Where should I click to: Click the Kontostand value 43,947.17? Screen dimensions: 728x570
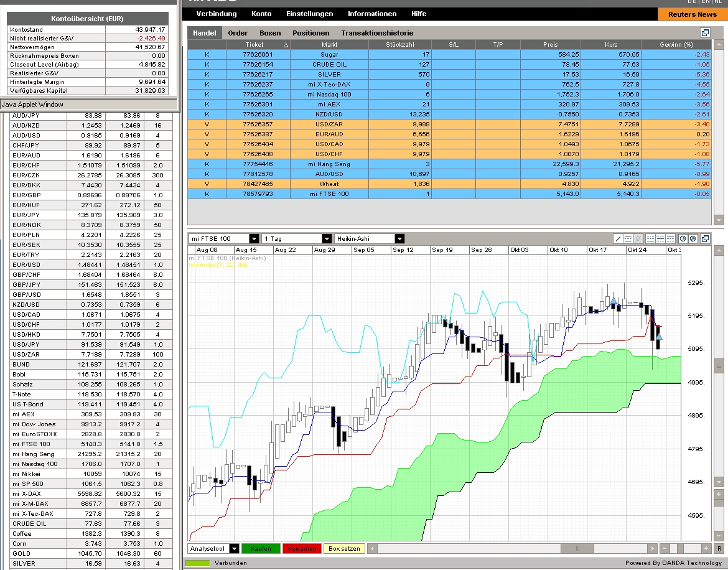(150, 29)
